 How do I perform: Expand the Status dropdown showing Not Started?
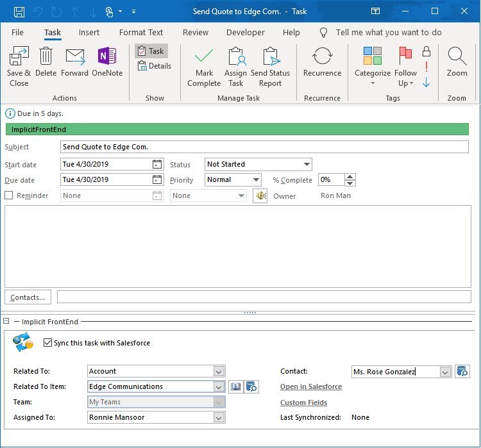(x=307, y=164)
